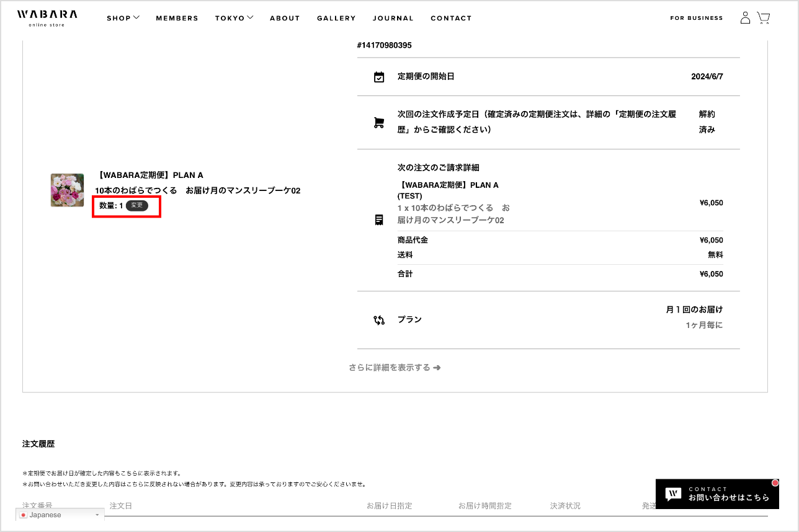Viewport: 799px width, 532px height.
Task: Click the bouquet product thumbnail
Action: 67,190
